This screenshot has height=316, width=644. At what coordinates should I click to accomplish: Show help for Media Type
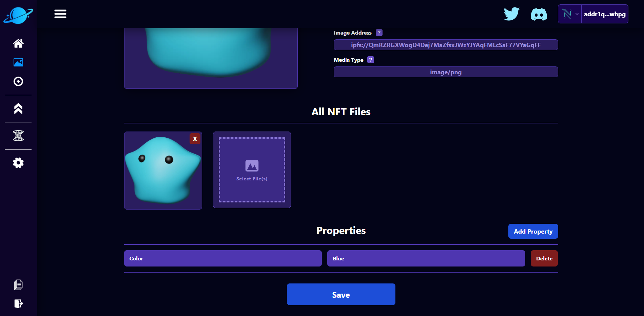tap(371, 60)
